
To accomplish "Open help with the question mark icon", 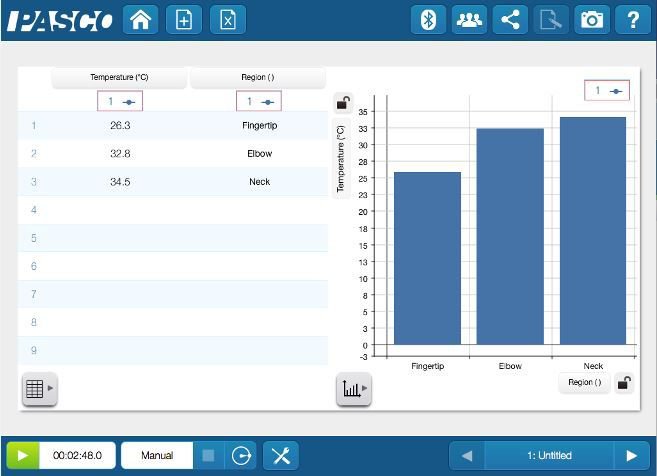I will (632, 20).
